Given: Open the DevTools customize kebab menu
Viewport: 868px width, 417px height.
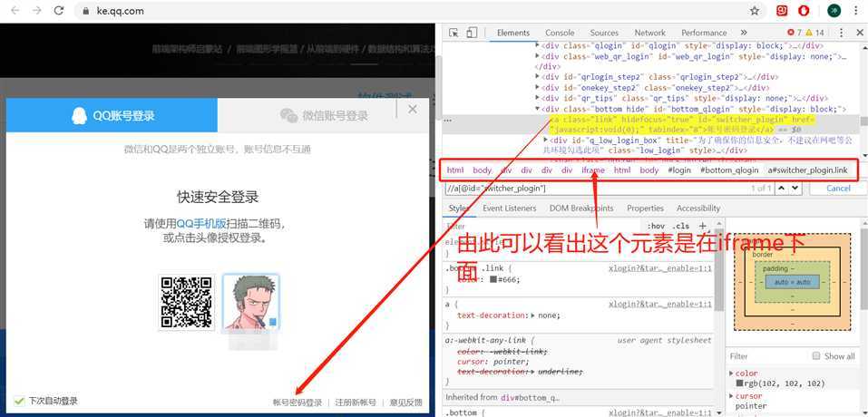Looking at the screenshot, I should pos(842,33).
